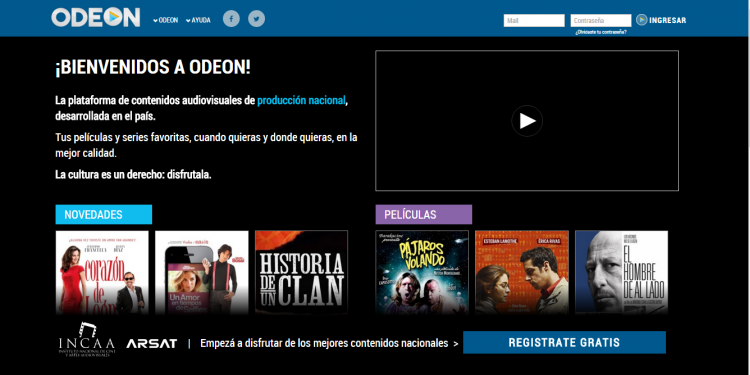Open the Twitter social icon
This screenshot has width=750, height=375.
(x=256, y=19)
